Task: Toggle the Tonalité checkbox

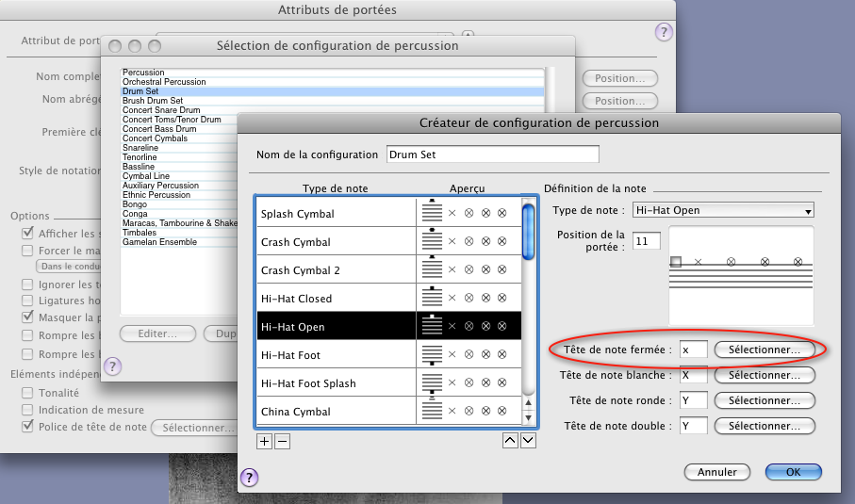Action: (x=29, y=392)
